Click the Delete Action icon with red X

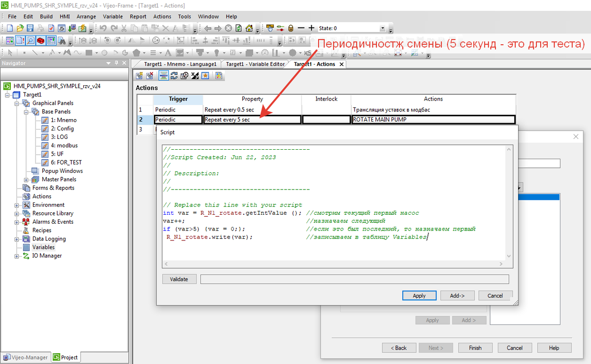tap(150, 75)
